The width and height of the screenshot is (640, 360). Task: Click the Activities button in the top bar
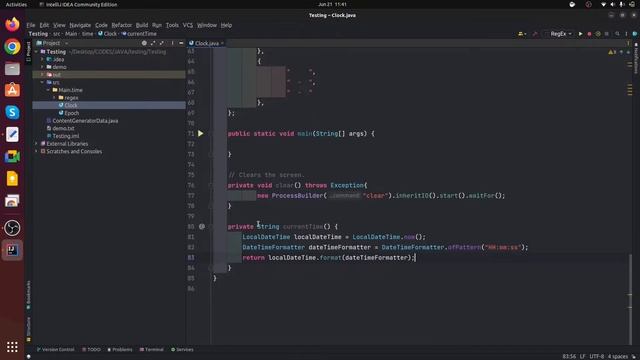pos(16,4)
